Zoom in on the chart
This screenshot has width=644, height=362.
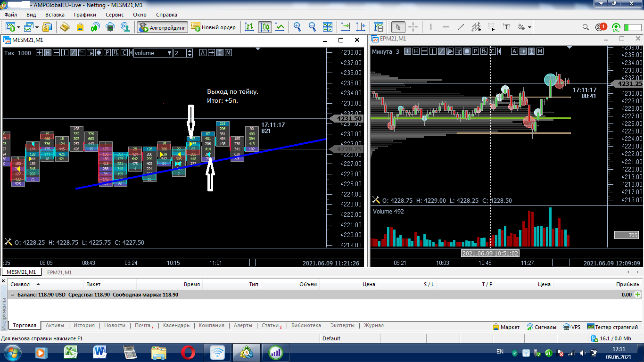coord(297,27)
